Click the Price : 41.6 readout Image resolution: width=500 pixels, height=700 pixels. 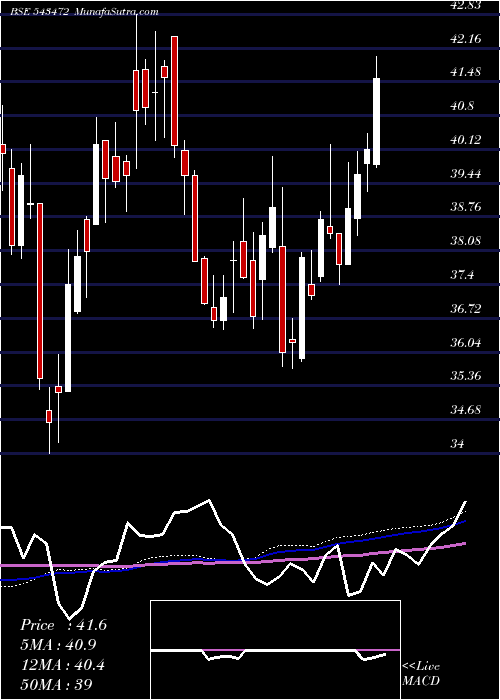(63, 625)
